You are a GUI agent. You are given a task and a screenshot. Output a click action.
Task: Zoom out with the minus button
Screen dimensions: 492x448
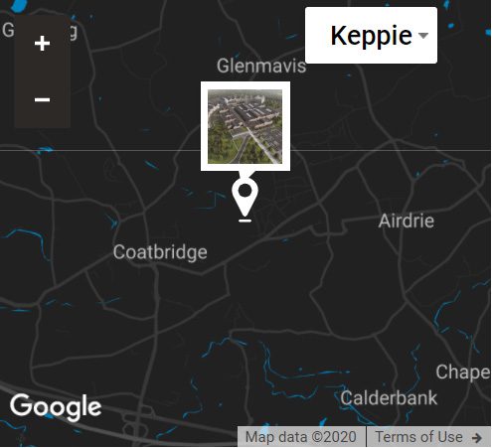pyautogui.click(x=42, y=99)
